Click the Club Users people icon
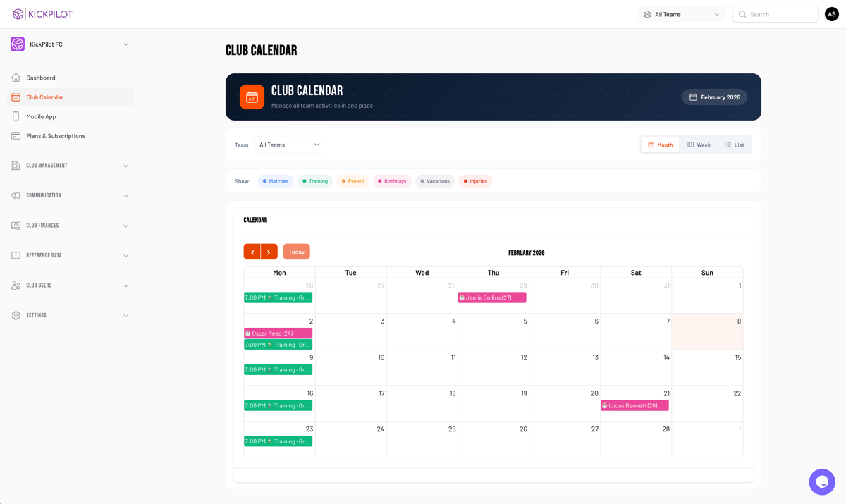This screenshot has width=846, height=504. point(16,285)
